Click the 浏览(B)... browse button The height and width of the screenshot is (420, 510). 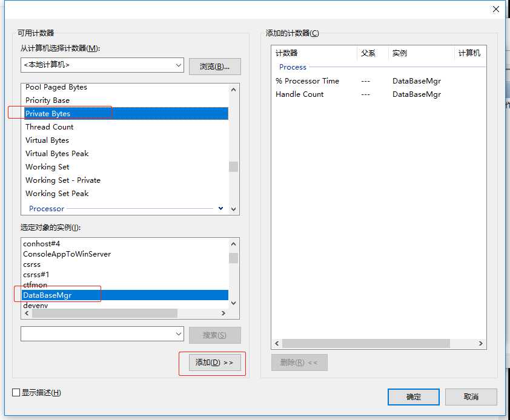click(x=214, y=67)
